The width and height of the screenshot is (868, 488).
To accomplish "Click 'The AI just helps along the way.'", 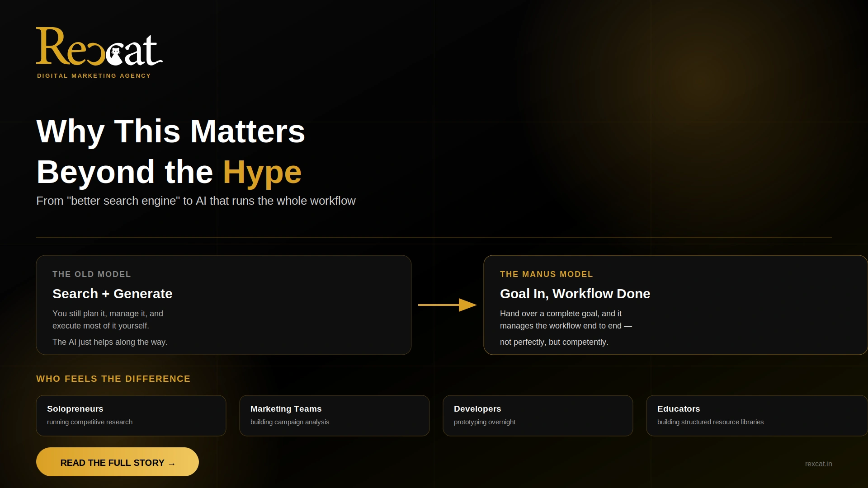I will 110,342.
